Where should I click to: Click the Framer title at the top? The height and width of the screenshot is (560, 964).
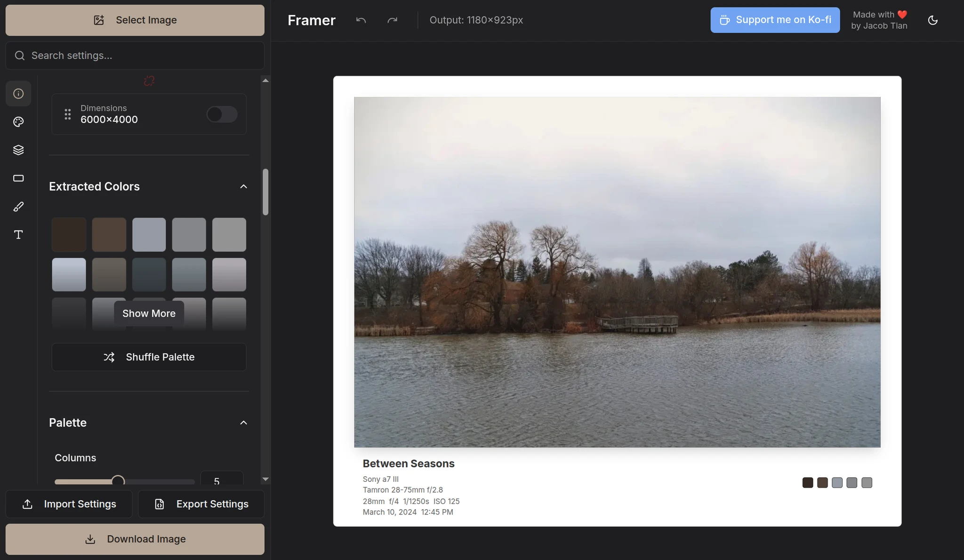pos(311,20)
